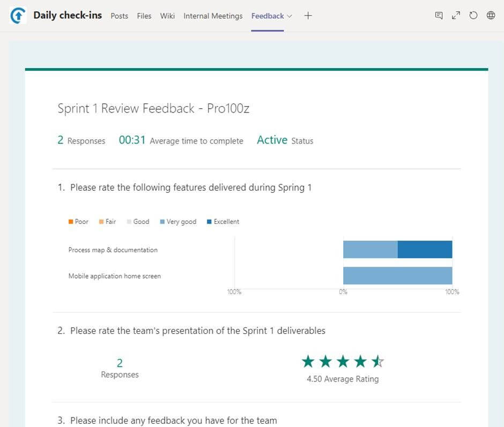Select the Feedback tab

(268, 16)
